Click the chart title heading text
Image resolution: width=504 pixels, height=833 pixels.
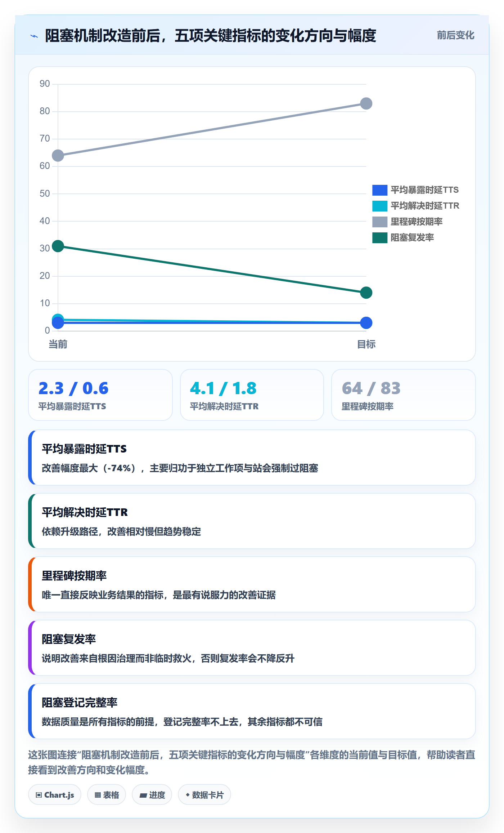tap(211, 36)
